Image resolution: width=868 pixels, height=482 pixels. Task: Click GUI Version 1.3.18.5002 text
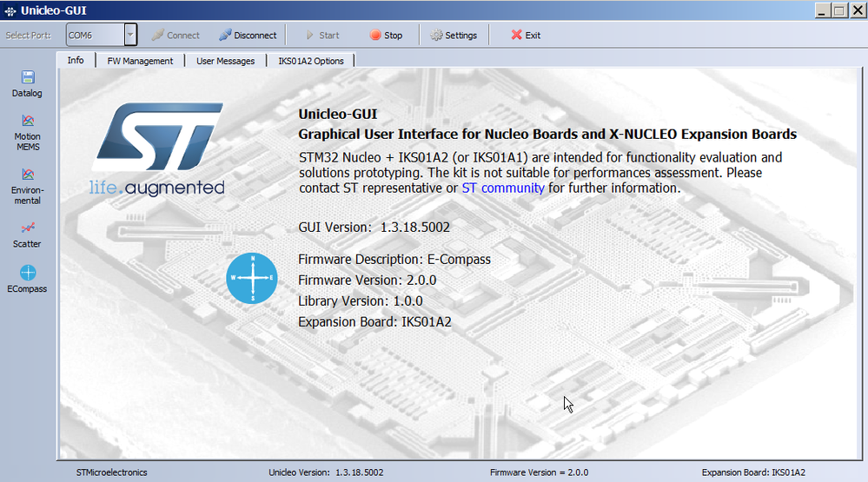click(x=374, y=228)
